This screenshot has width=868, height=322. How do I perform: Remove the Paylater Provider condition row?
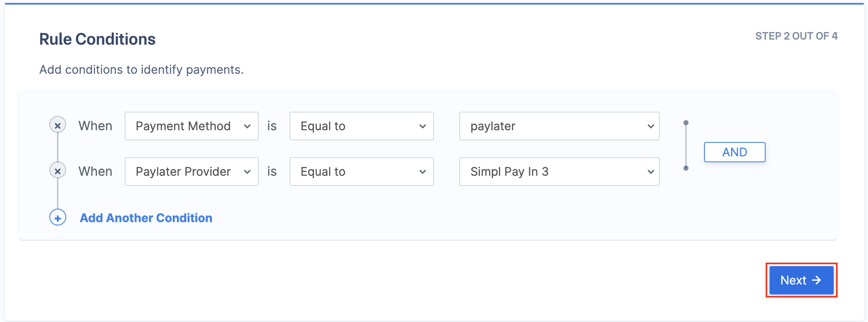[x=58, y=171]
